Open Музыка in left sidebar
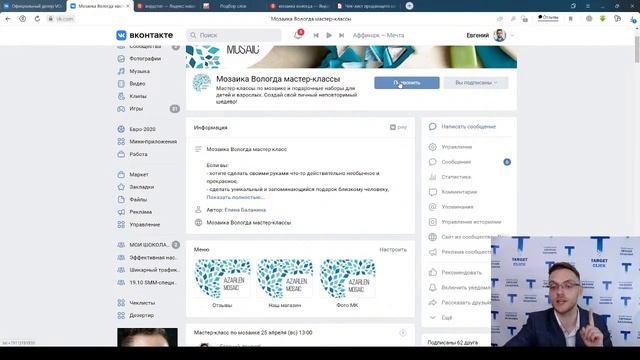640x360 pixels. tap(139, 71)
